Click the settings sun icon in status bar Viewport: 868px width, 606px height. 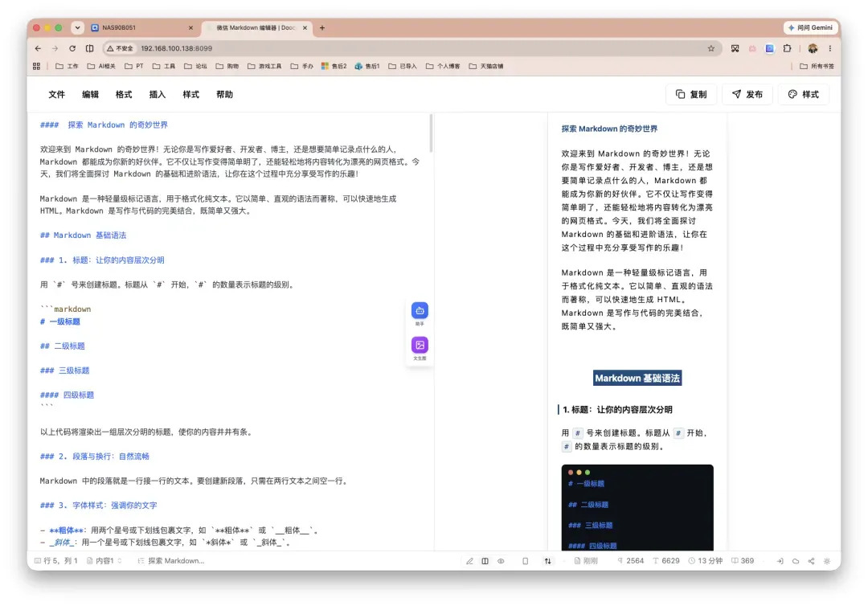pos(827,561)
